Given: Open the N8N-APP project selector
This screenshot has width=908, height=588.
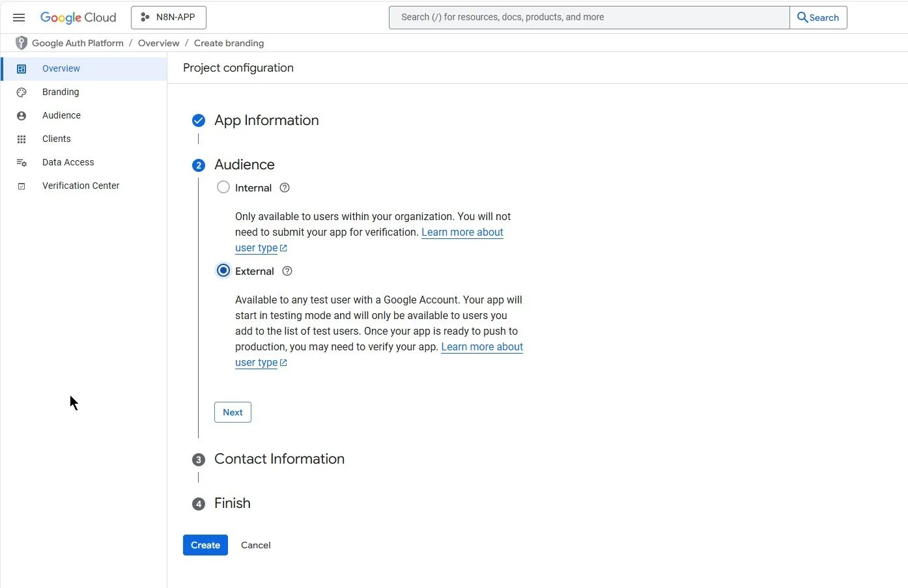Looking at the screenshot, I should 168,18.
